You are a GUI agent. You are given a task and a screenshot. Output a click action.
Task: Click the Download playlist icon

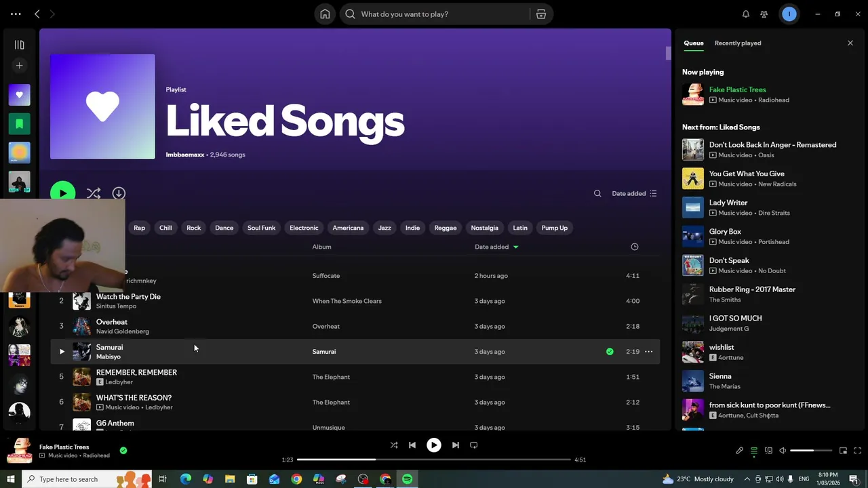point(119,193)
